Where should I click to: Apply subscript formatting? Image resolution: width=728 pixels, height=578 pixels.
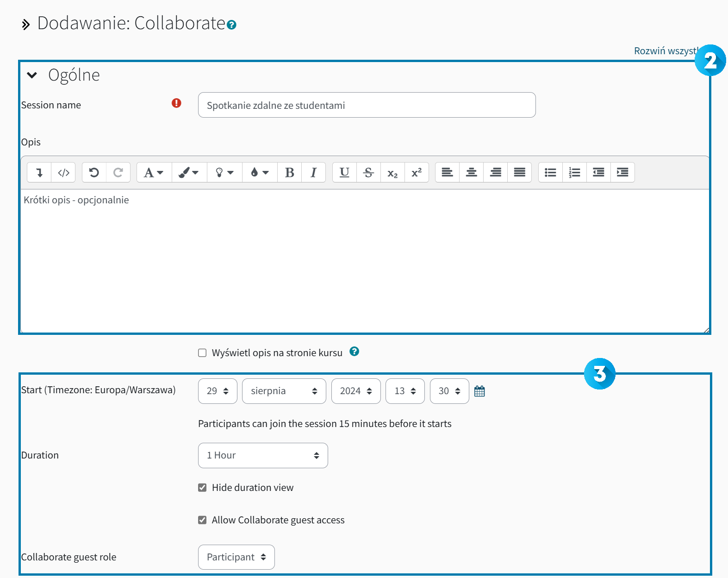392,172
